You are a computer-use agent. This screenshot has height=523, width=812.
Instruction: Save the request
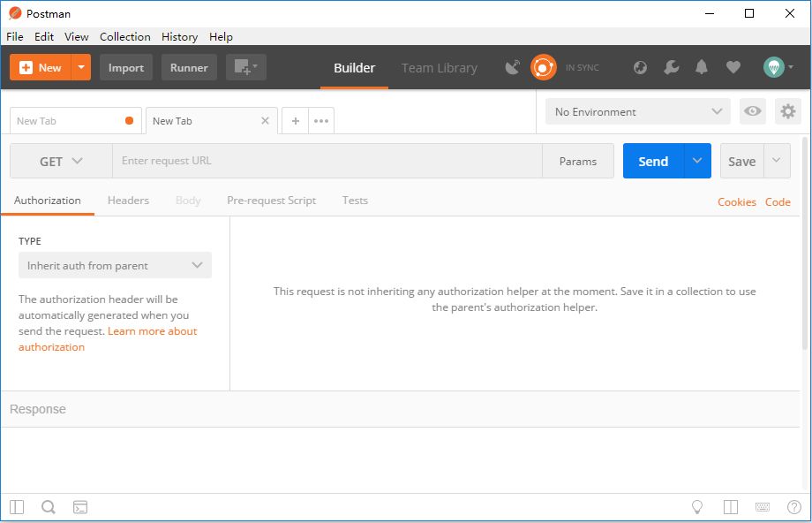741,161
